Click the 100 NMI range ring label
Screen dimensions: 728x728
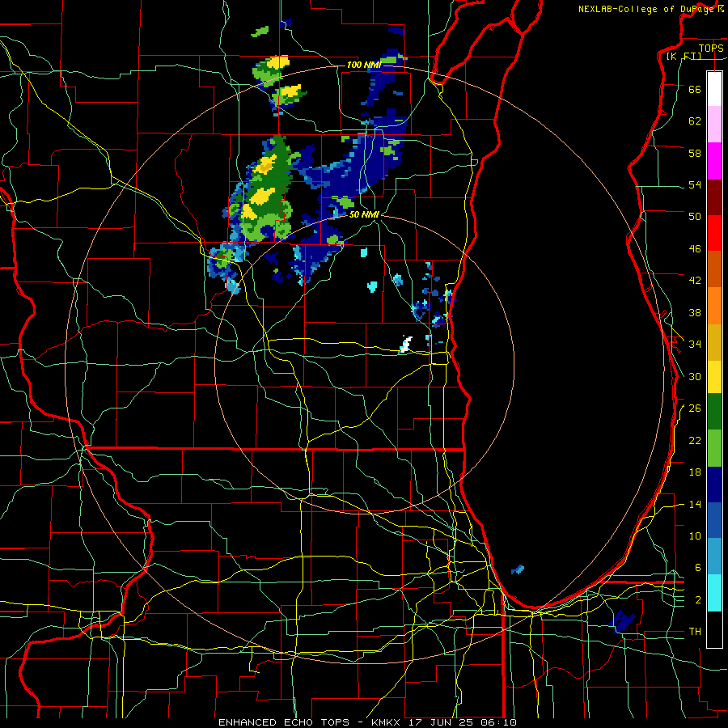[x=363, y=65]
